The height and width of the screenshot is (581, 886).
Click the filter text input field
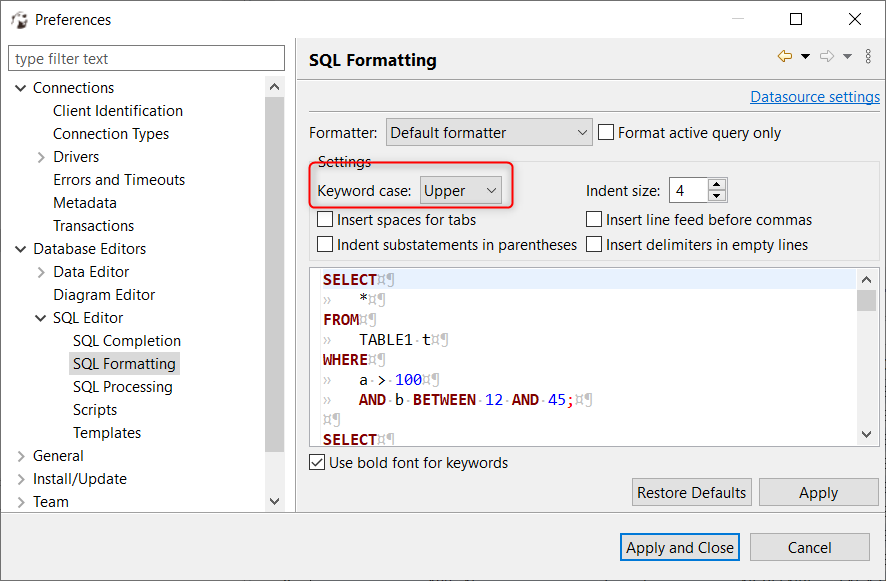tap(146, 58)
